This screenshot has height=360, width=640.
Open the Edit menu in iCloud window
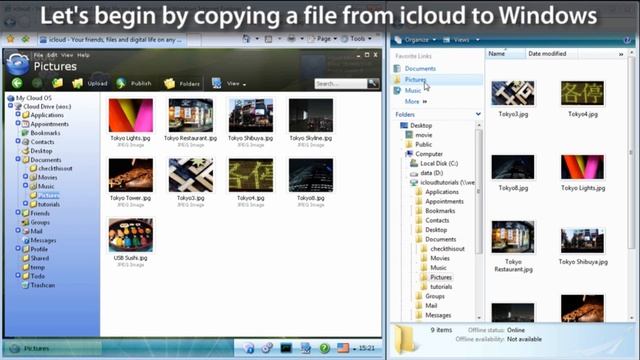coord(52,55)
